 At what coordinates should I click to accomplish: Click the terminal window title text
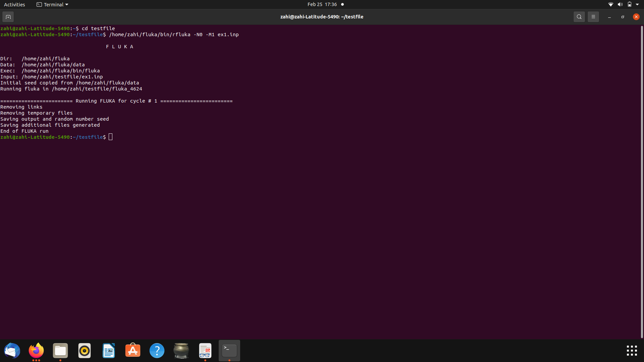coord(322,17)
